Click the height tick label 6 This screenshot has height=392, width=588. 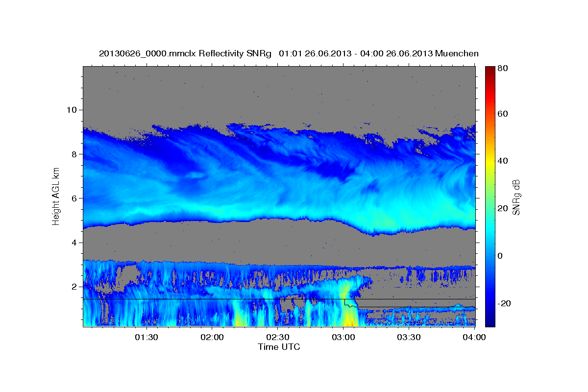coord(75,198)
